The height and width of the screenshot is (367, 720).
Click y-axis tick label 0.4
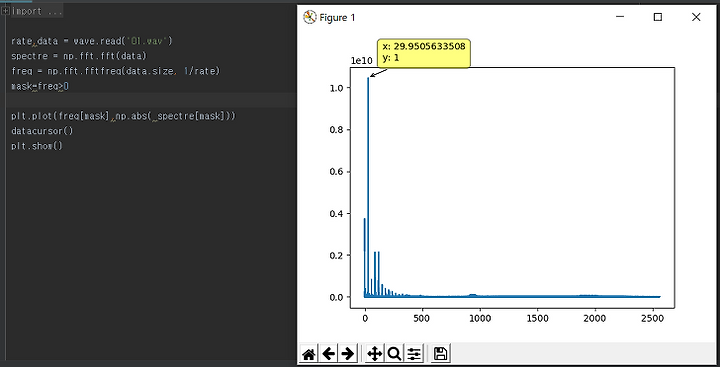pos(336,214)
